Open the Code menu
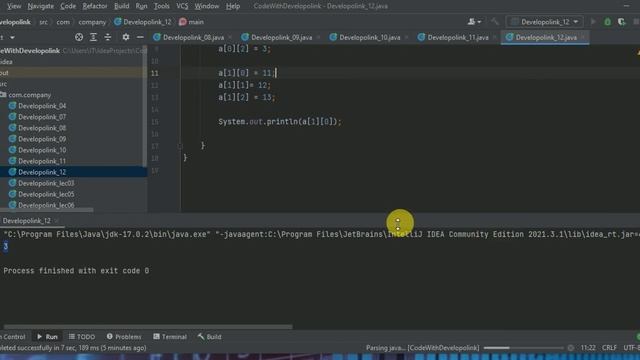Viewport: 640px width, 360px height. click(68, 6)
